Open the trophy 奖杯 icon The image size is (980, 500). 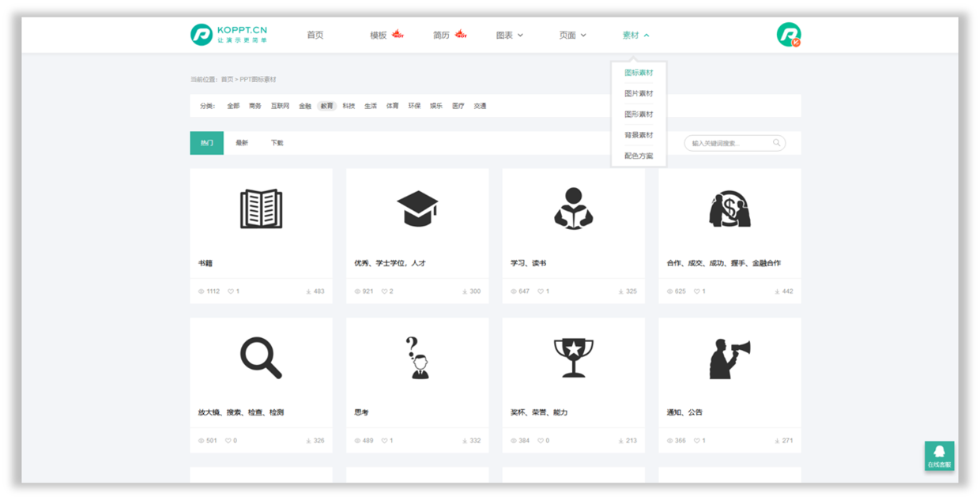(x=573, y=358)
